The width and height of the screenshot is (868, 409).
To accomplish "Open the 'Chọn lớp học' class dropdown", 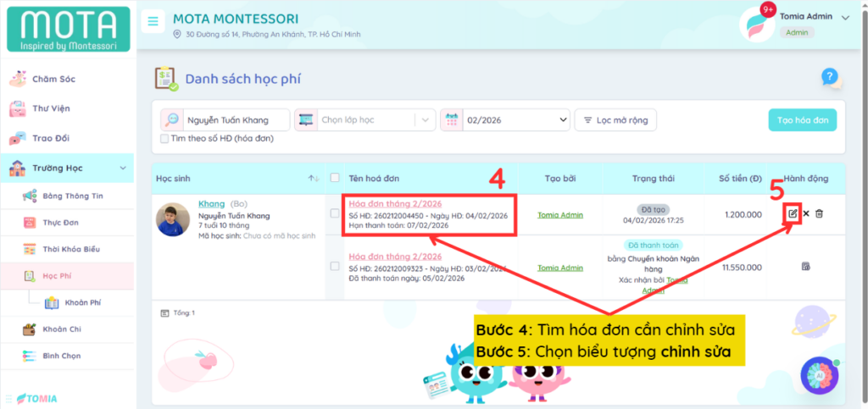I will (364, 120).
